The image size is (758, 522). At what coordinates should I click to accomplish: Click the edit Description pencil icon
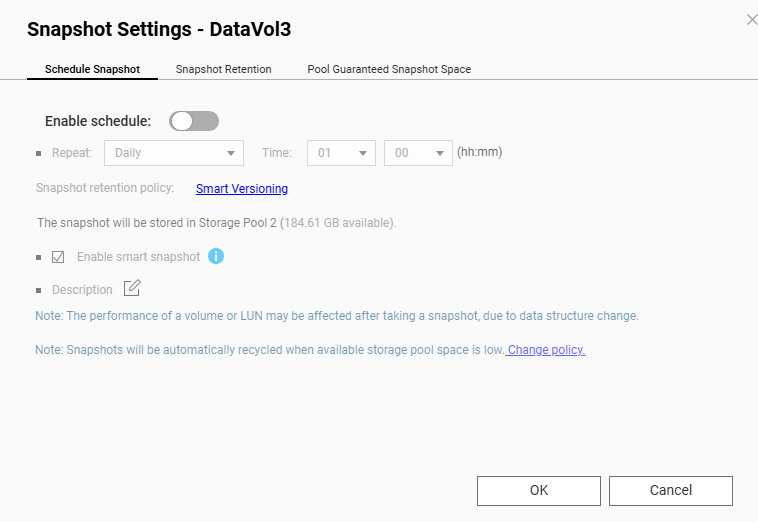point(132,289)
